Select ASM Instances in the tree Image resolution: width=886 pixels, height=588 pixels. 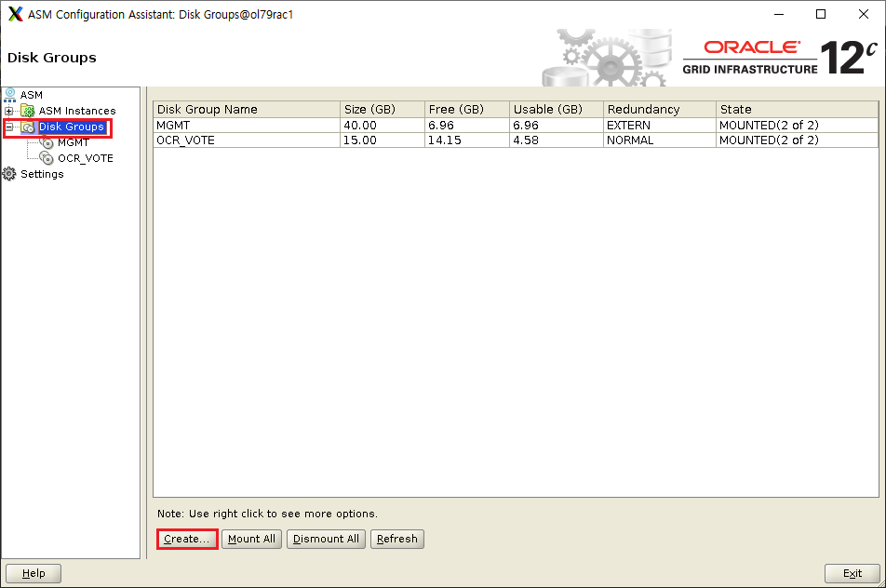coord(77,111)
